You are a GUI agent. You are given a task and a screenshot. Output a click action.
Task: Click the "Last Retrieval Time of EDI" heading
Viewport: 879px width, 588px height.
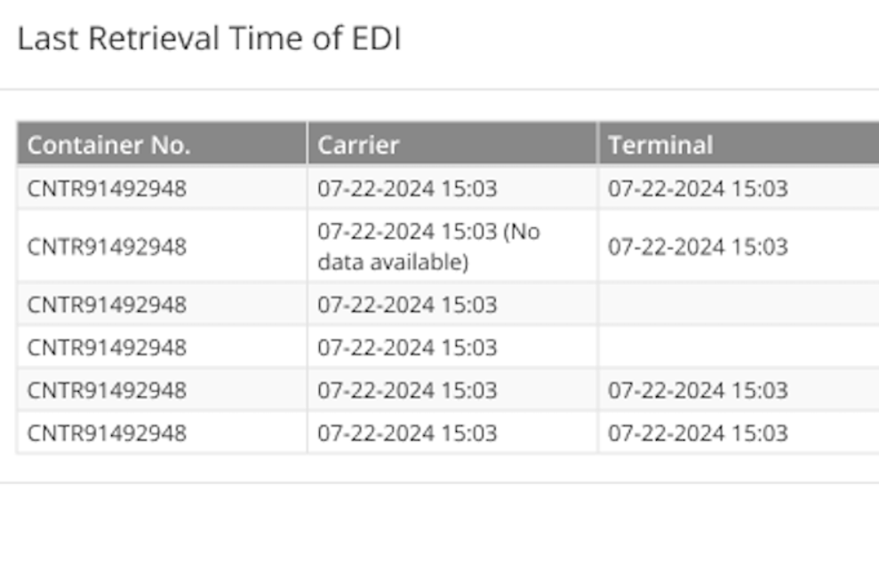pos(209,40)
